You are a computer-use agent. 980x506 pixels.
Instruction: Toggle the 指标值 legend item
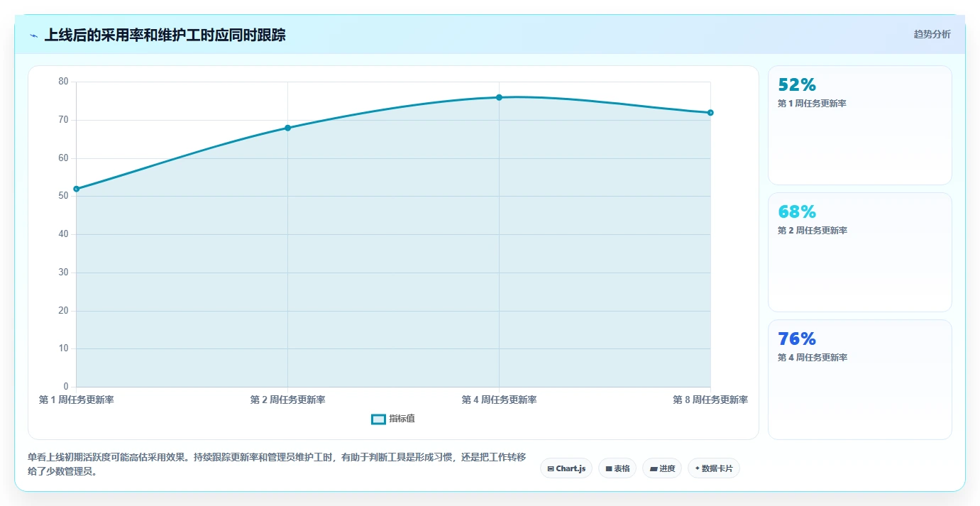(393, 419)
